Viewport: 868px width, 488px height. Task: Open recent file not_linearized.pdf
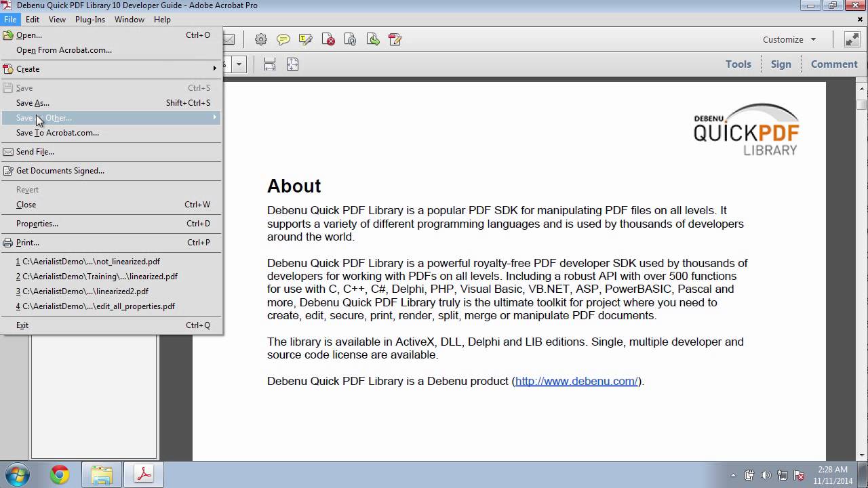(111, 262)
